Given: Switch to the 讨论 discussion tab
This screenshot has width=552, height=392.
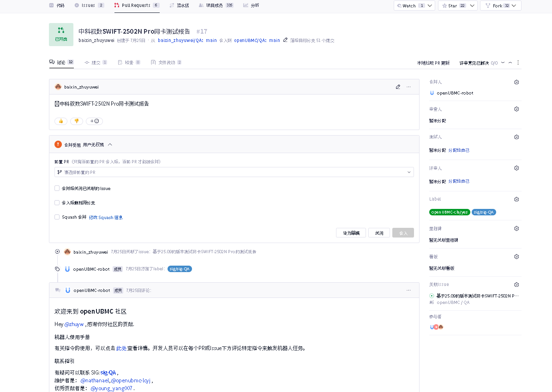Looking at the screenshot, I should coord(61,62).
